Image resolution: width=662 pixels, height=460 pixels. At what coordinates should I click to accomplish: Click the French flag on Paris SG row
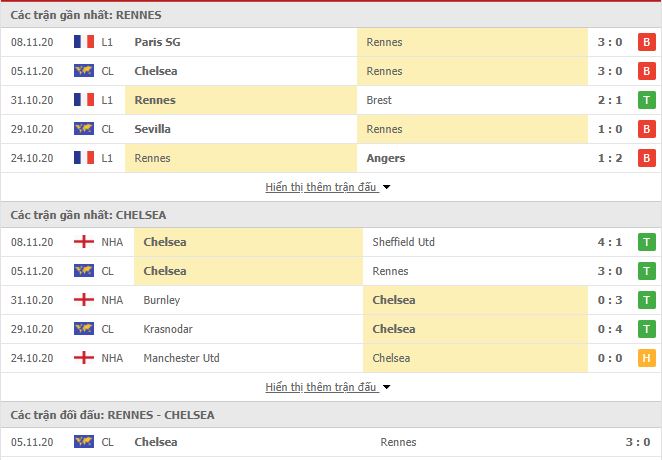[x=84, y=42]
